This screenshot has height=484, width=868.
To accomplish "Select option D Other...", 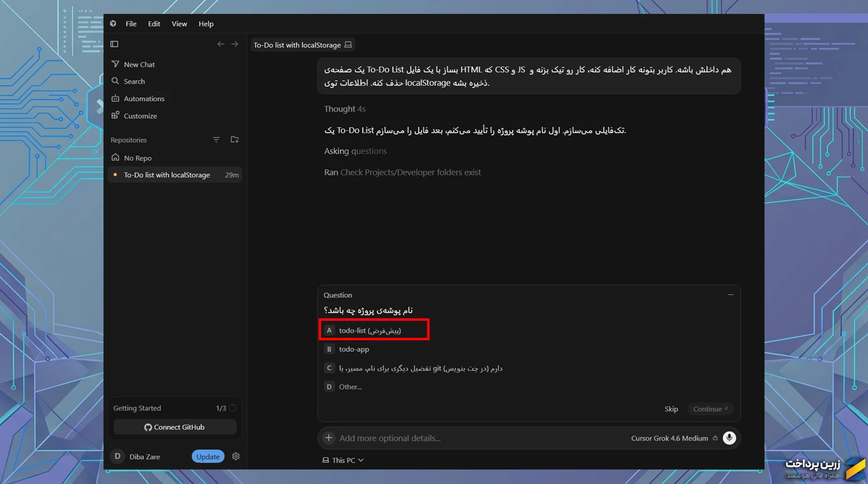I will [529, 387].
